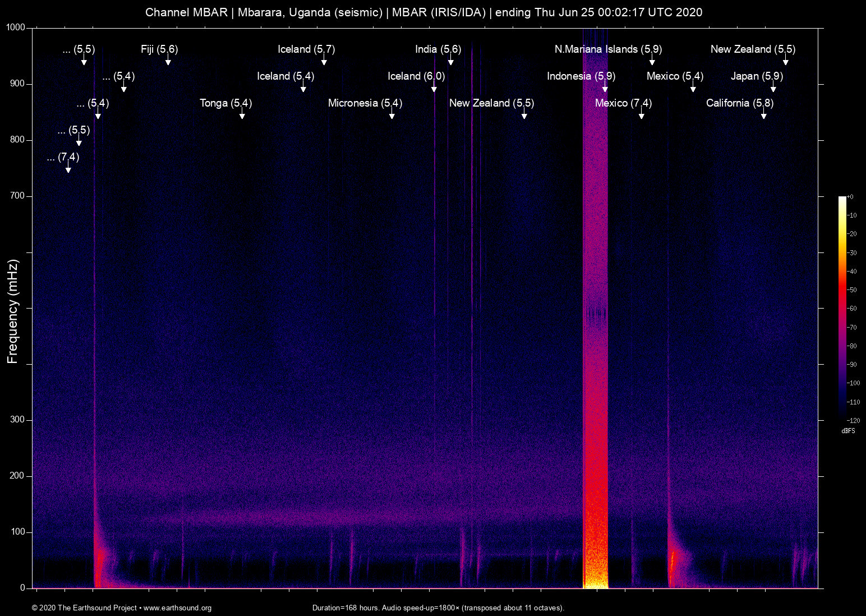
Task: Select the Mexico (5.4) event label
Action: click(x=675, y=76)
